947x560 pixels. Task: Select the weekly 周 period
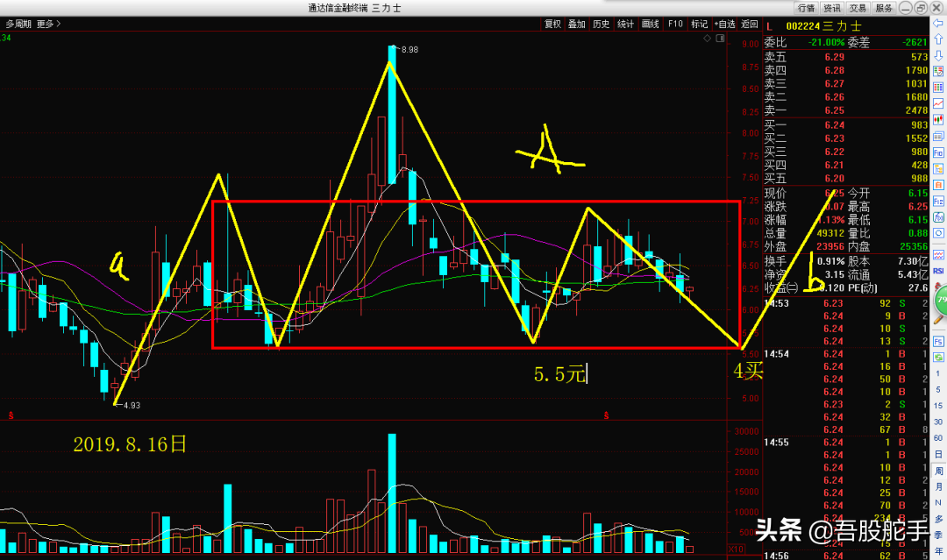[938, 471]
